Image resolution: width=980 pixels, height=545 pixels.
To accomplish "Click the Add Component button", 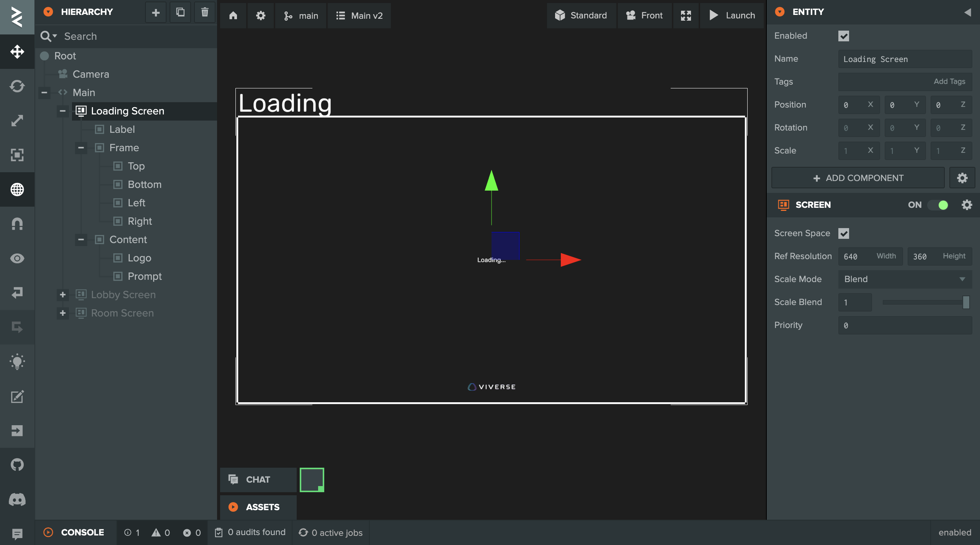I will click(x=858, y=178).
